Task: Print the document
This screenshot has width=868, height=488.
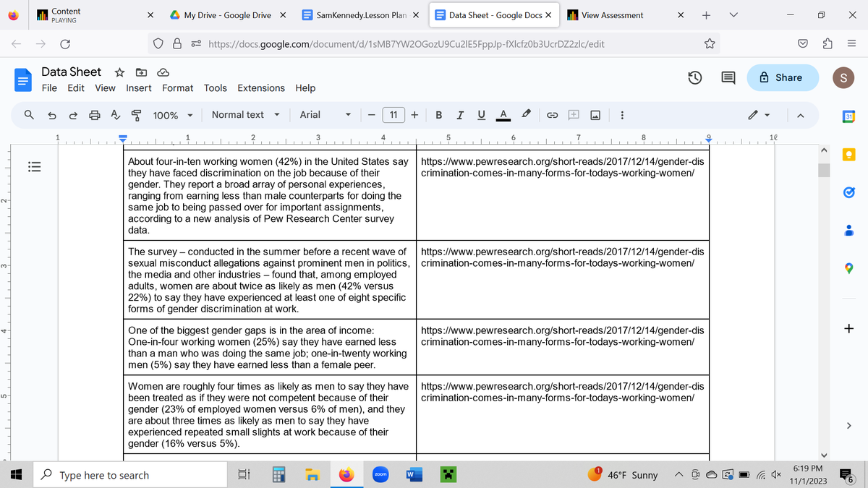Action: [x=94, y=114]
